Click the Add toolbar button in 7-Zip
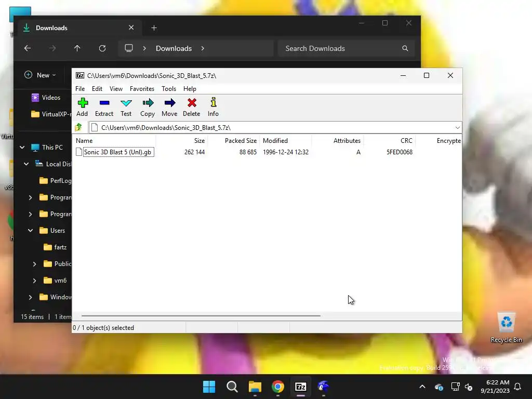The height and width of the screenshot is (399, 532). 82,107
